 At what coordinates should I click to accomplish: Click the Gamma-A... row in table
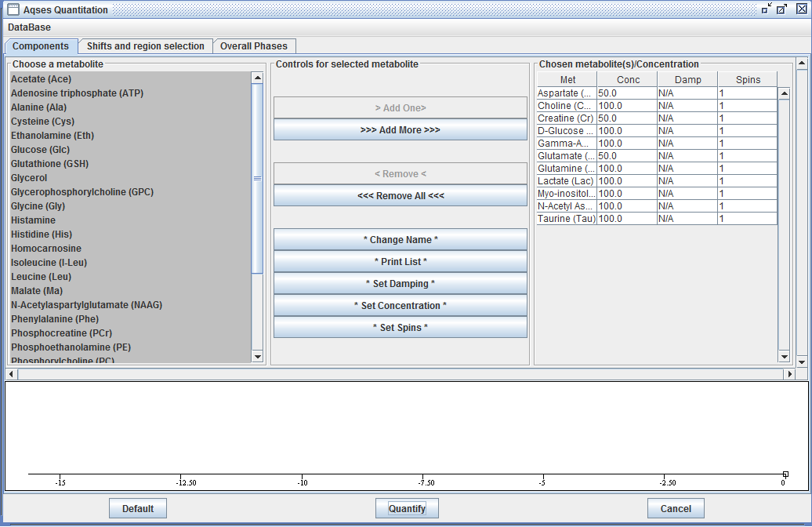[x=657, y=144]
